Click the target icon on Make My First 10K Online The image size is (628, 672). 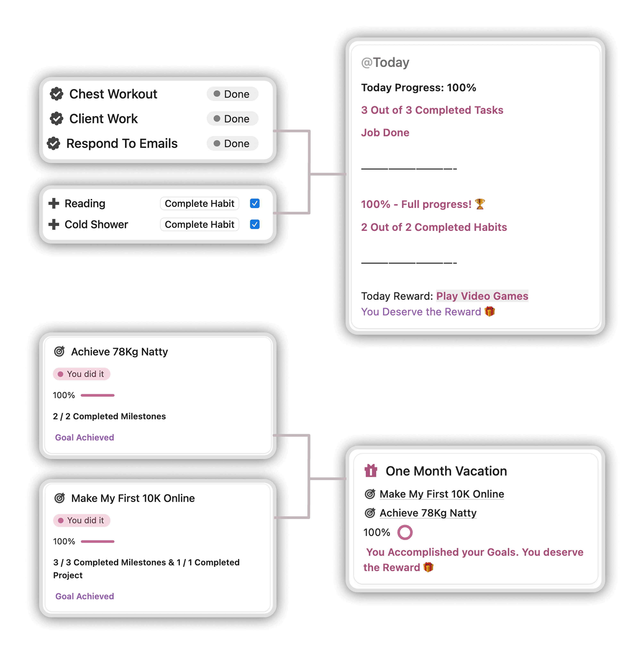tap(60, 498)
